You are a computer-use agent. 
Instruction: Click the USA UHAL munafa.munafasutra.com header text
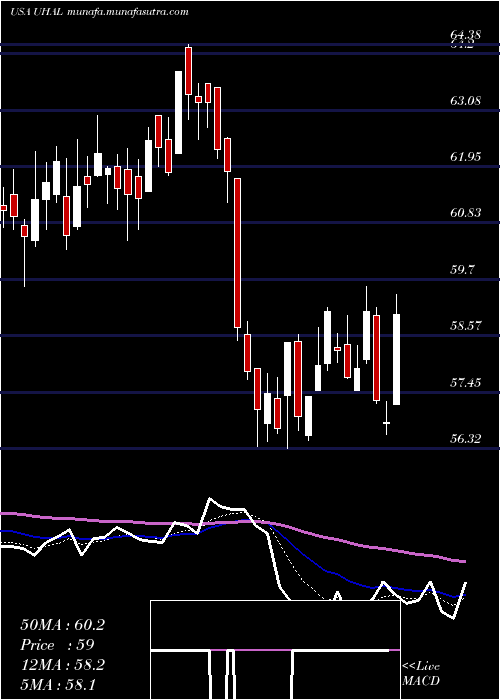coord(99,12)
